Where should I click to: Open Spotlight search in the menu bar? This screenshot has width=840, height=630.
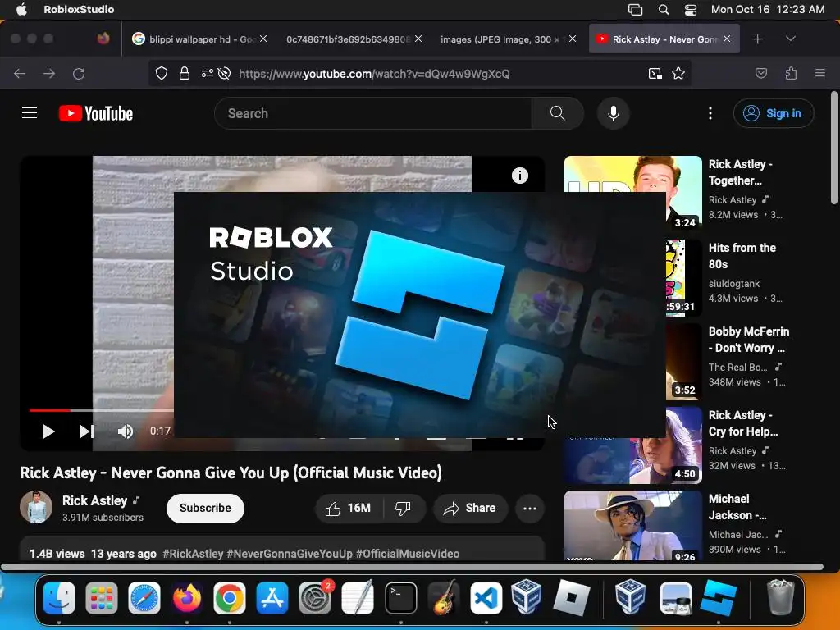(x=663, y=9)
